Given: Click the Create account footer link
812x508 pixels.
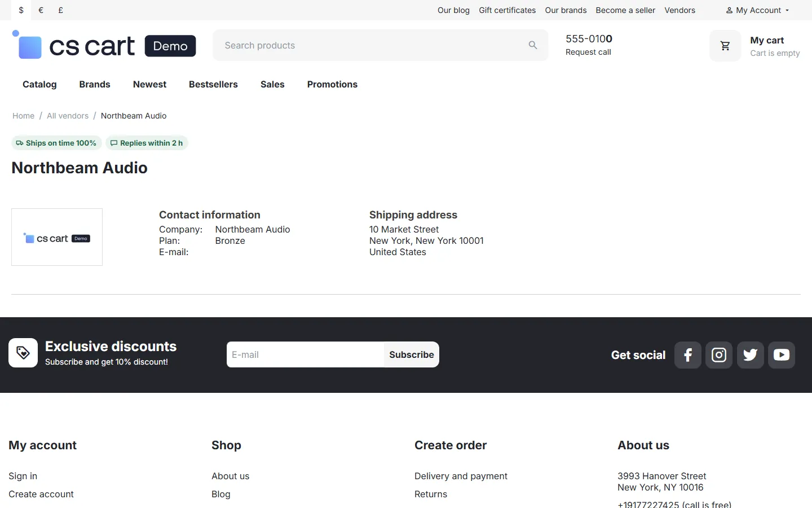Looking at the screenshot, I should pyautogui.click(x=41, y=494).
